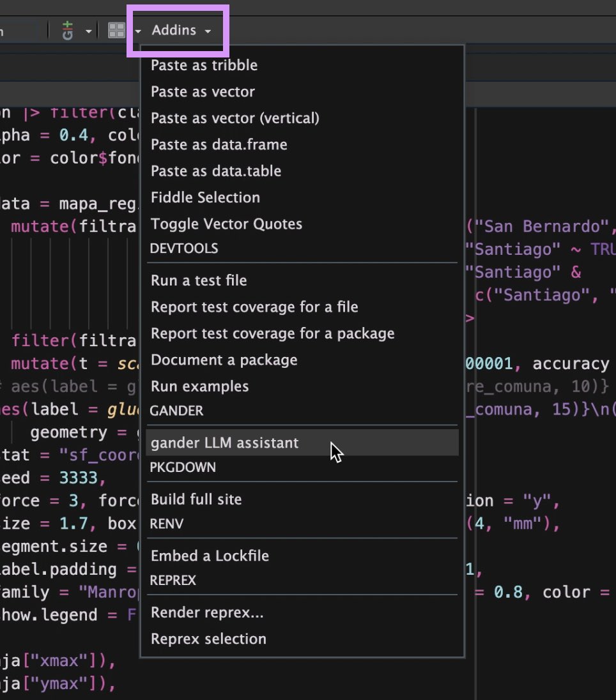Select Toggle Vector Quotes
Image resolution: width=616 pixels, height=700 pixels.
226,224
